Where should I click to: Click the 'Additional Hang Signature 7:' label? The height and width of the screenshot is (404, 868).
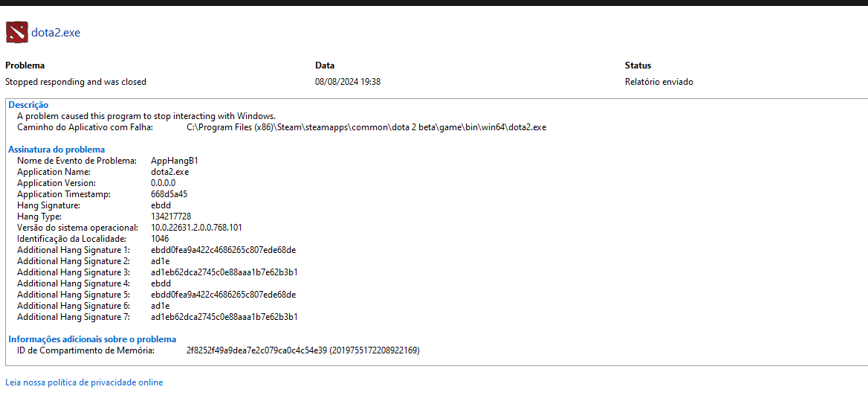74,317
